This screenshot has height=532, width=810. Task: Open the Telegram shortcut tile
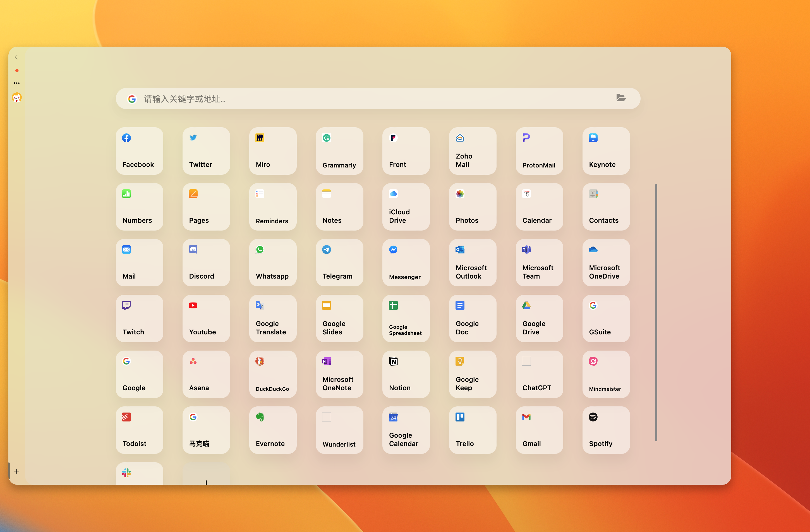339,262
